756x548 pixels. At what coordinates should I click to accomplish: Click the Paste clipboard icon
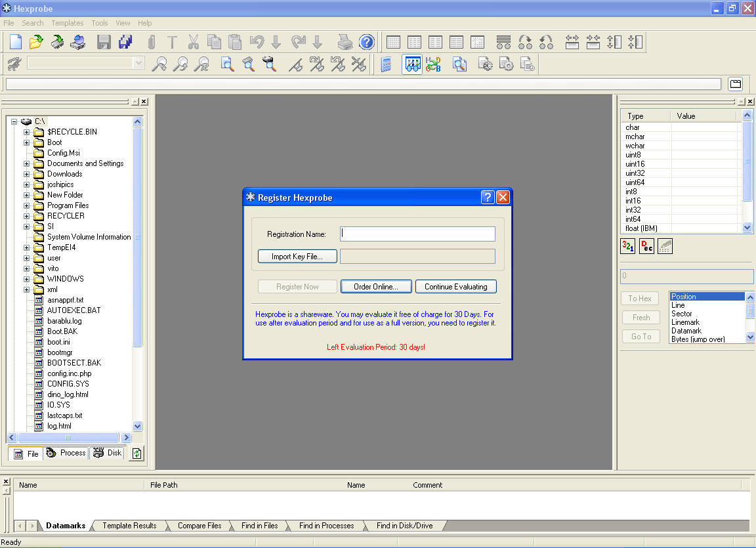(235, 42)
